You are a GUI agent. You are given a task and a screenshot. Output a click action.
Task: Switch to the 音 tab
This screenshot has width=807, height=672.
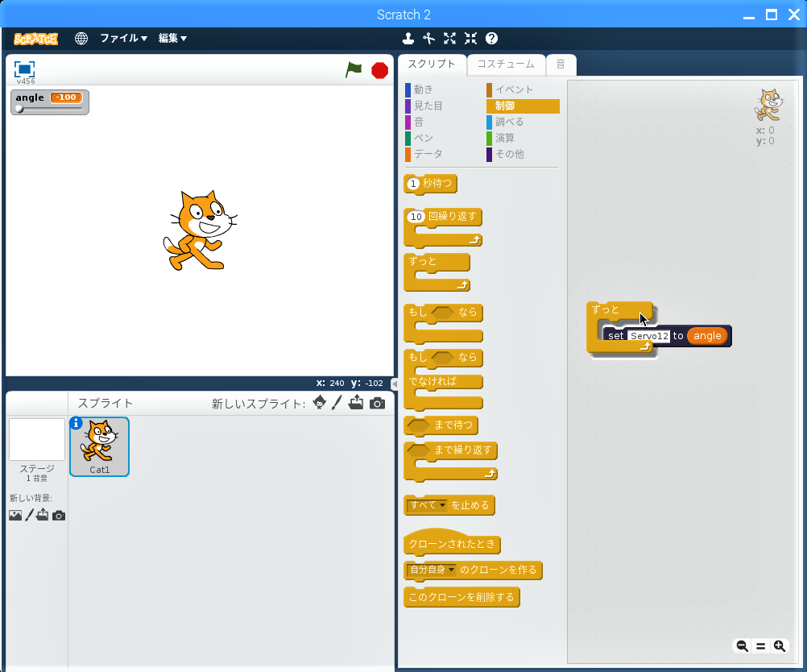561,64
